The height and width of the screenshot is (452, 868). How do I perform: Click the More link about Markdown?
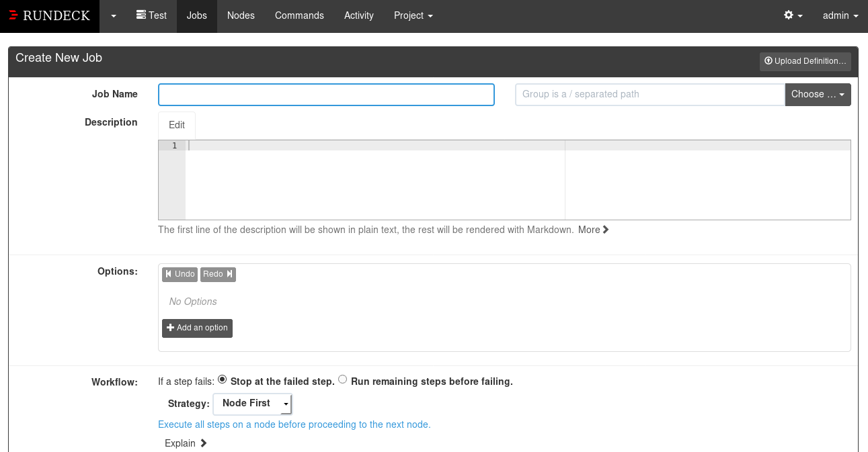pyautogui.click(x=592, y=230)
